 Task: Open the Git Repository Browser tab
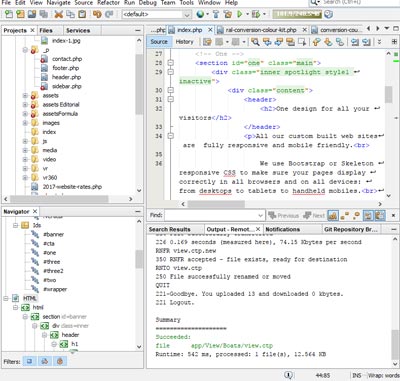(351, 229)
